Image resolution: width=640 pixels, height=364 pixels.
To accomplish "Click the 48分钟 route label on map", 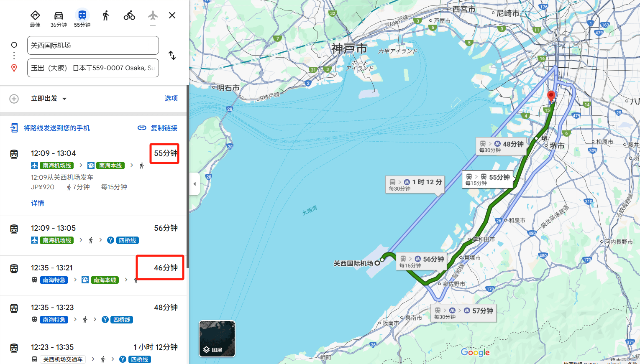I will point(501,146).
